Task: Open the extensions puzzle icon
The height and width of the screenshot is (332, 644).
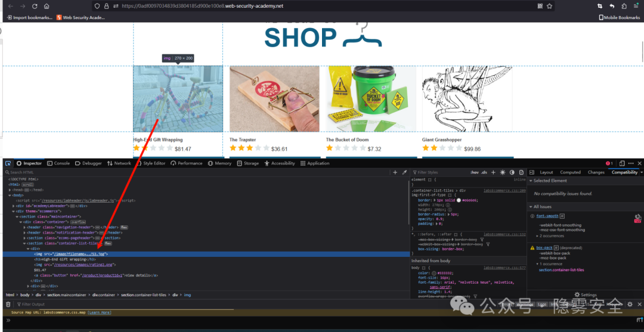Action: point(624,6)
